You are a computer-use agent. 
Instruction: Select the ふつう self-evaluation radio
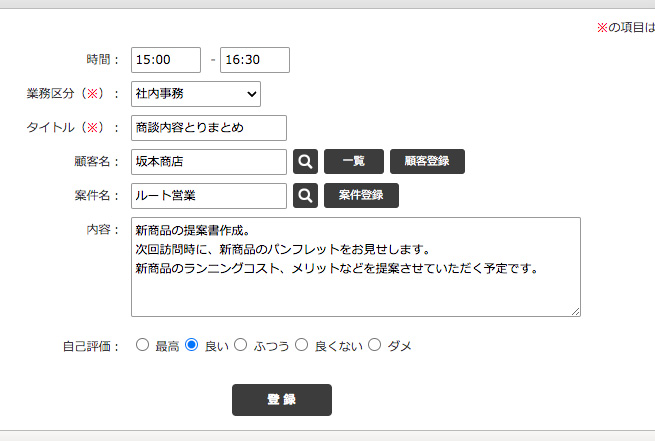click(x=240, y=345)
